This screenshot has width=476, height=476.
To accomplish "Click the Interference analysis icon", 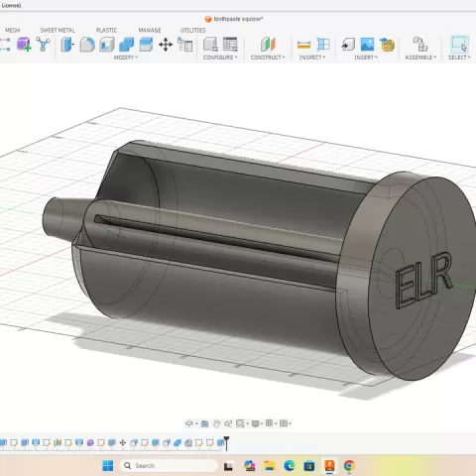I will [323, 45].
